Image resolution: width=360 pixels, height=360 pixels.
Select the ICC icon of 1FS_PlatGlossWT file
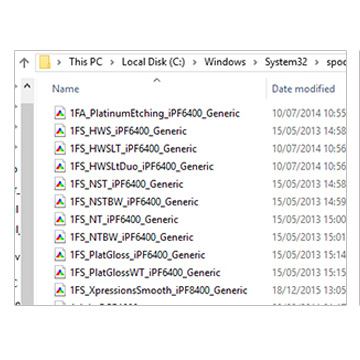tap(60, 273)
